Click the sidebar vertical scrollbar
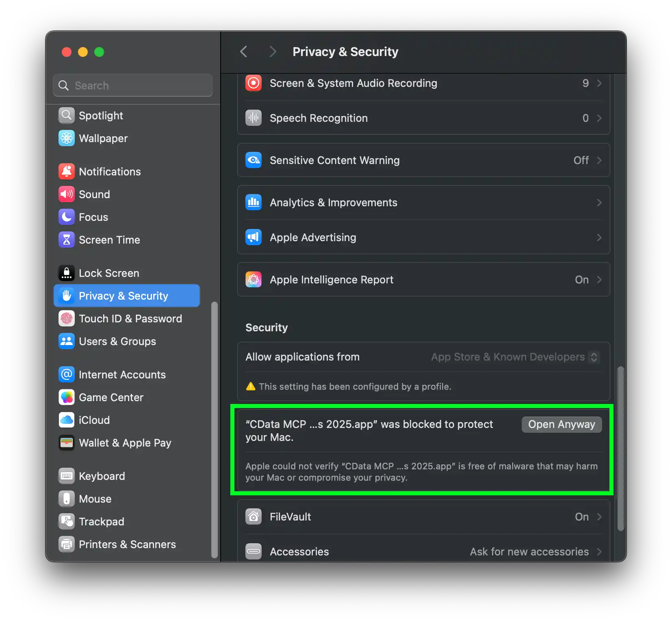This screenshot has height=622, width=672. pos(215,430)
